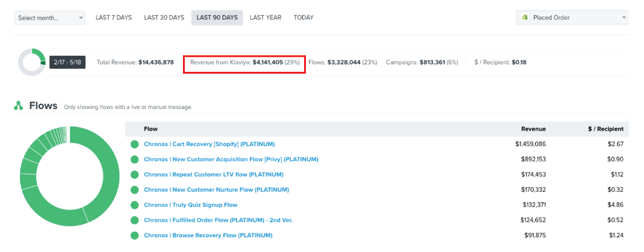
Task: Click the $132,371 revenue cell
Action: [x=534, y=205]
